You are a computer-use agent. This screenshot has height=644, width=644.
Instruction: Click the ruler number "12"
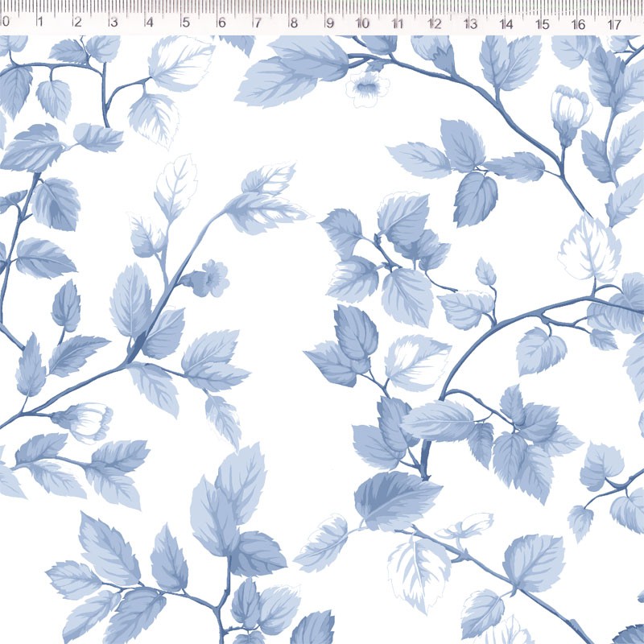tap(435, 23)
